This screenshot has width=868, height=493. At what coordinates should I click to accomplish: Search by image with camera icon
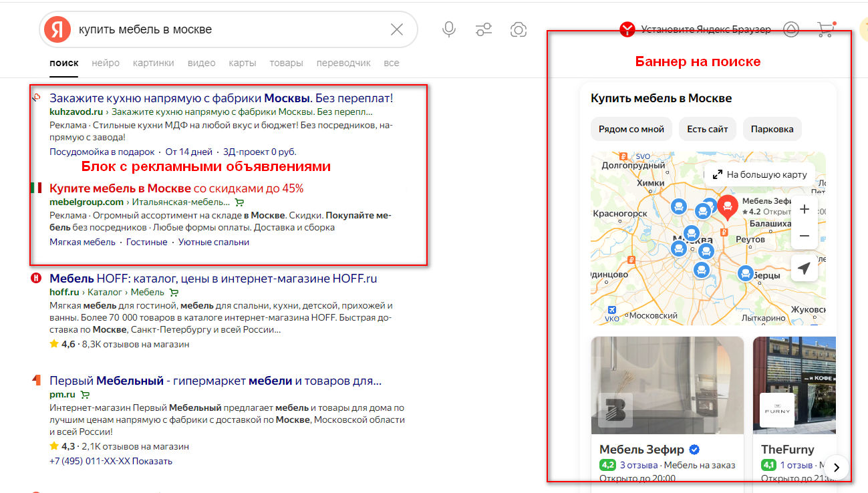(518, 29)
